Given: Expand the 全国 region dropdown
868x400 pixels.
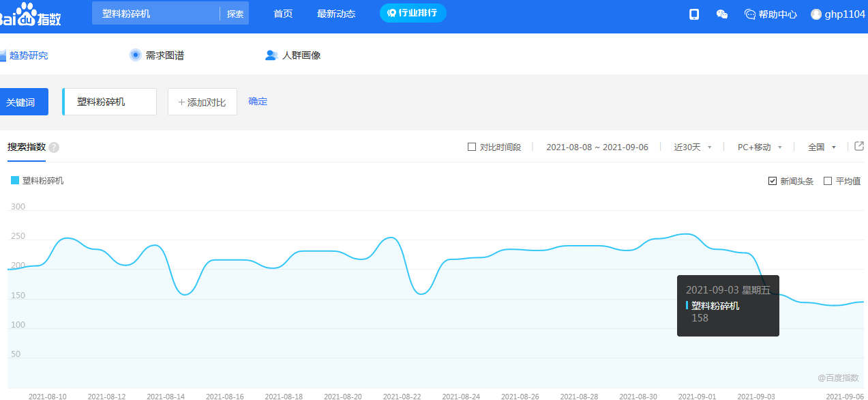Looking at the screenshot, I should 822,147.
